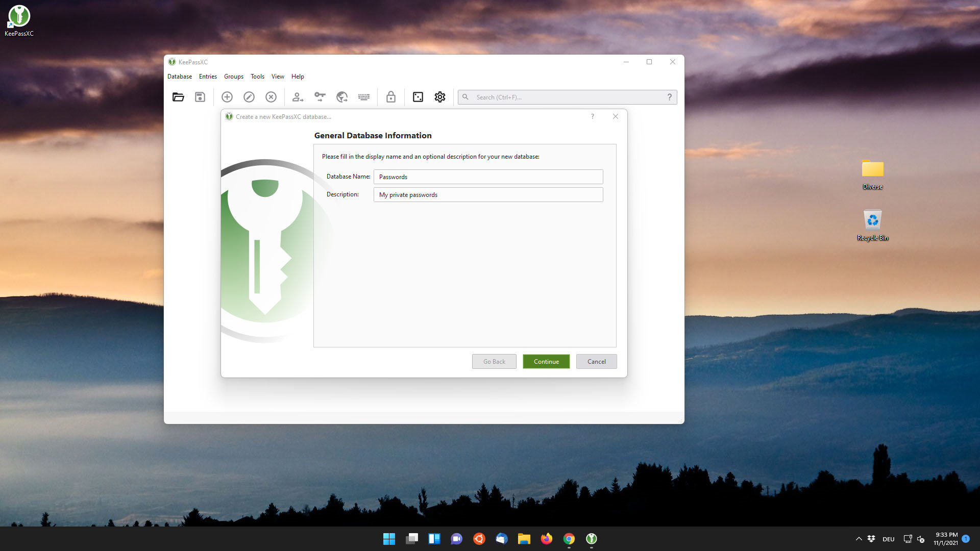Click into the Search (Ctrl+F) box
Image resolution: width=980 pixels, height=551 pixels.
(x=568, y=97)
